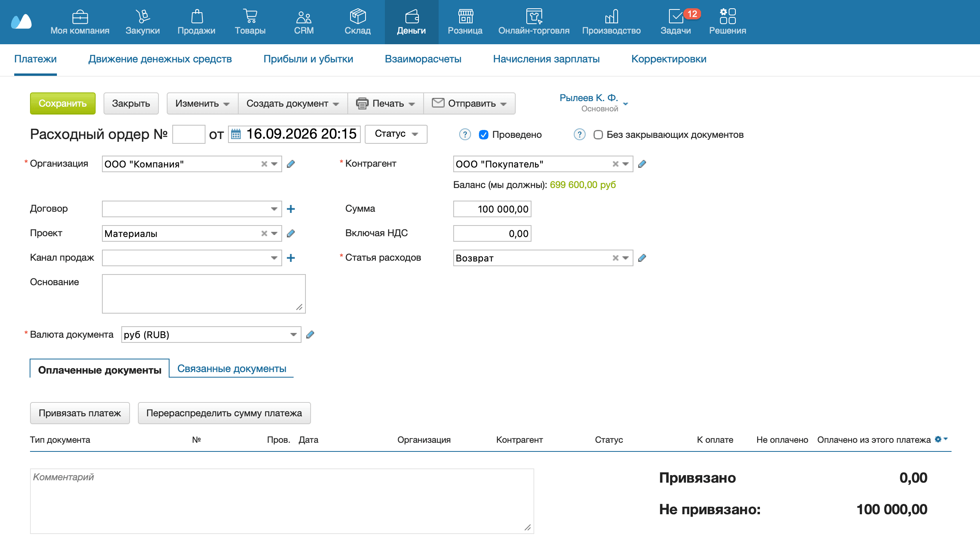Open the Проект dropdown arrow
Viewport: 980px width, 549px height.
(x=274, y=233)
